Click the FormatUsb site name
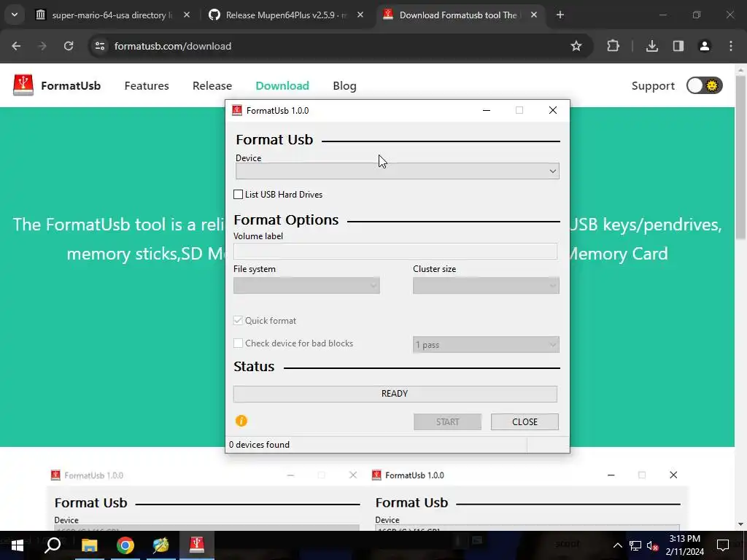 coord(71,86)
